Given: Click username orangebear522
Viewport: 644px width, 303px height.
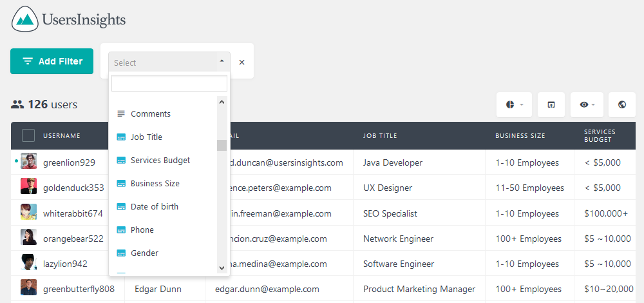Looking at the screenshot, I should tap(73, 239).
